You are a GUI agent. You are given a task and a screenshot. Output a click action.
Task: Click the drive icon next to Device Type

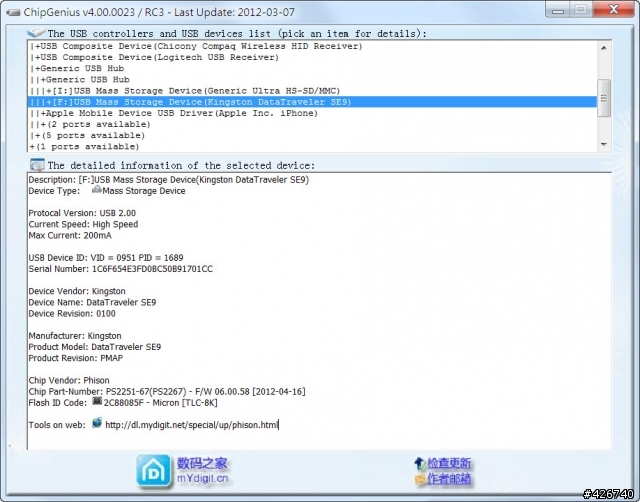pyautogui.click(x=96, y=189)
